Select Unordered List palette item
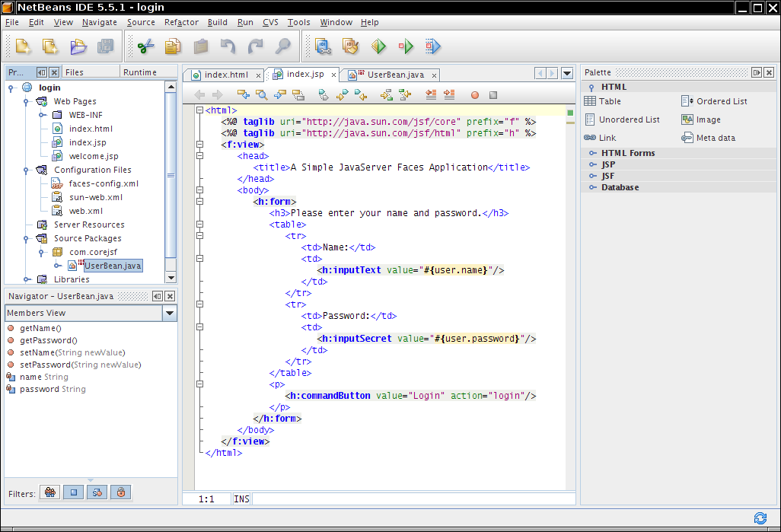The image size is (781, 532). pyautogui.click(x=622, y=119)
